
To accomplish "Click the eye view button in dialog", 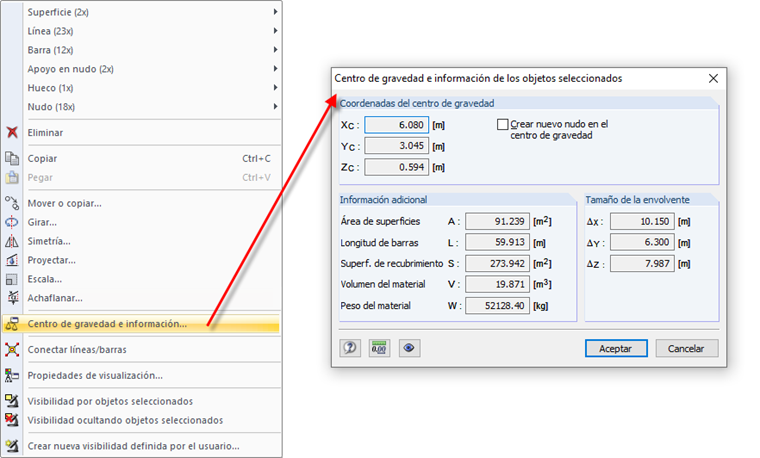I will tap(409, 348).
